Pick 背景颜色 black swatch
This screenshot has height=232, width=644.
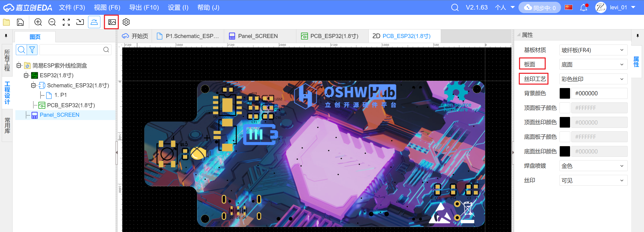tap(565, 94)
